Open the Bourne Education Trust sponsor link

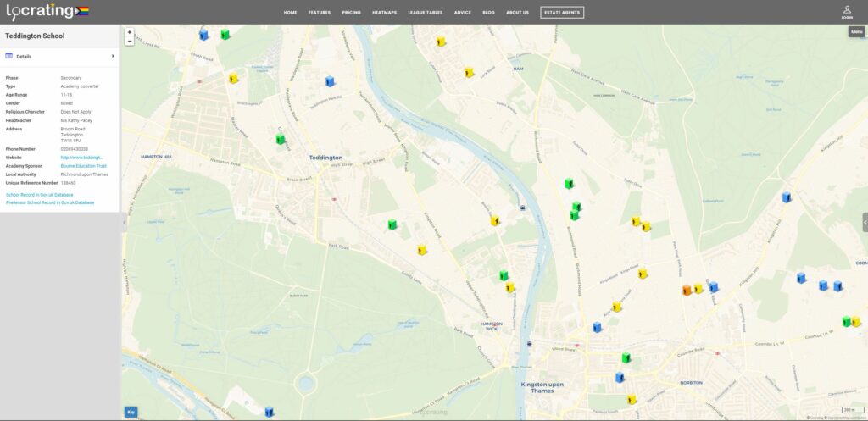pos(83,166)
